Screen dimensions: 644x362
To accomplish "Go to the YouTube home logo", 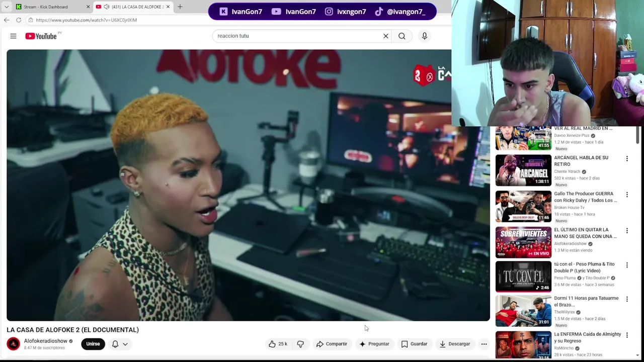I will point(41,36).
